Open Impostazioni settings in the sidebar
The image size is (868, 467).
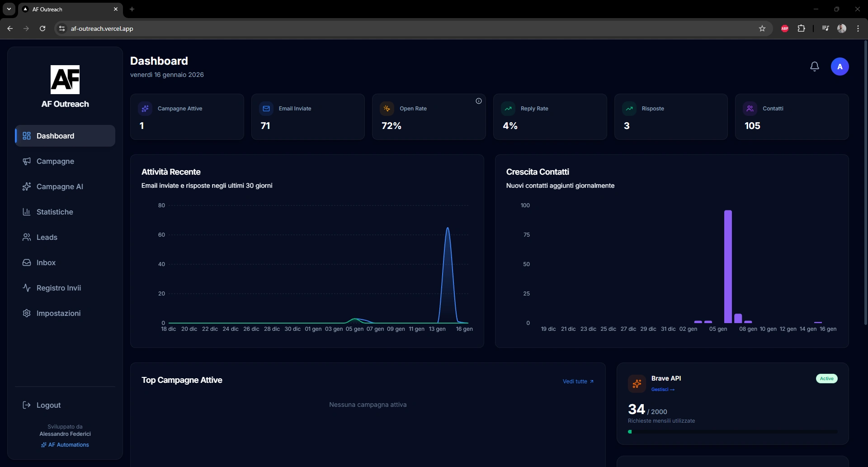click(65, 313)
